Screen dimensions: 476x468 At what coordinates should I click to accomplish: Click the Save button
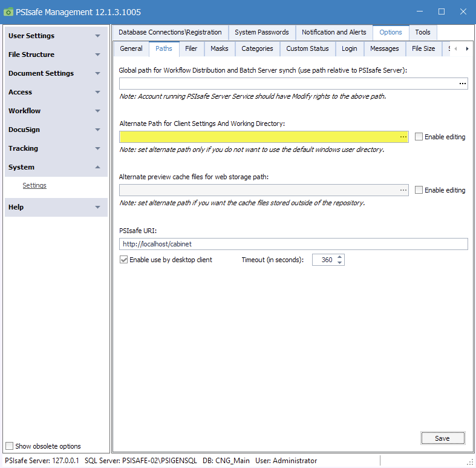pyautogui.click(x=442, y=438)
